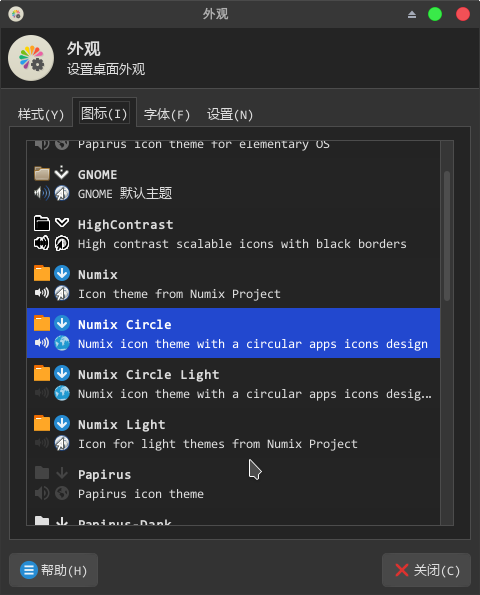
Task: Click the 'GNOME 默认主题' description
Action: tap(125, 194)
